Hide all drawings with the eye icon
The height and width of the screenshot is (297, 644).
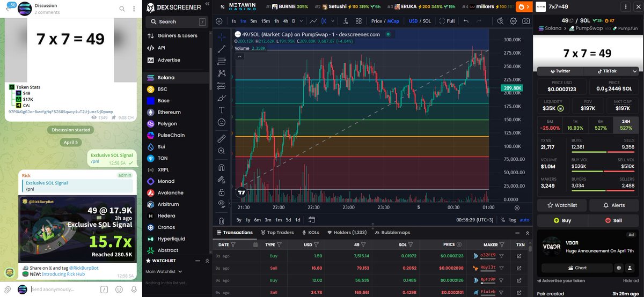(x=221, y=204)
